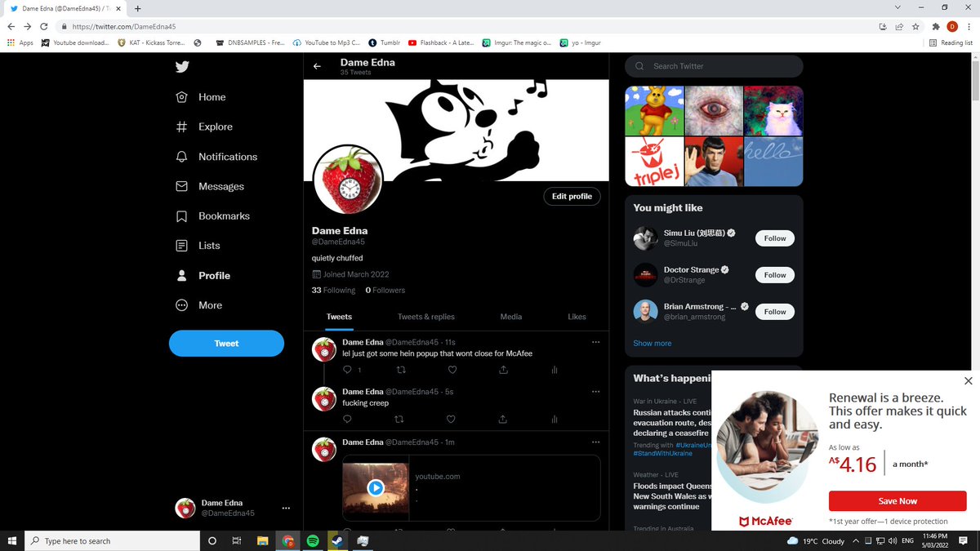This screenshot has width=980, height=551.
Task: Click the Twitter bird logo
Action: 182,67
